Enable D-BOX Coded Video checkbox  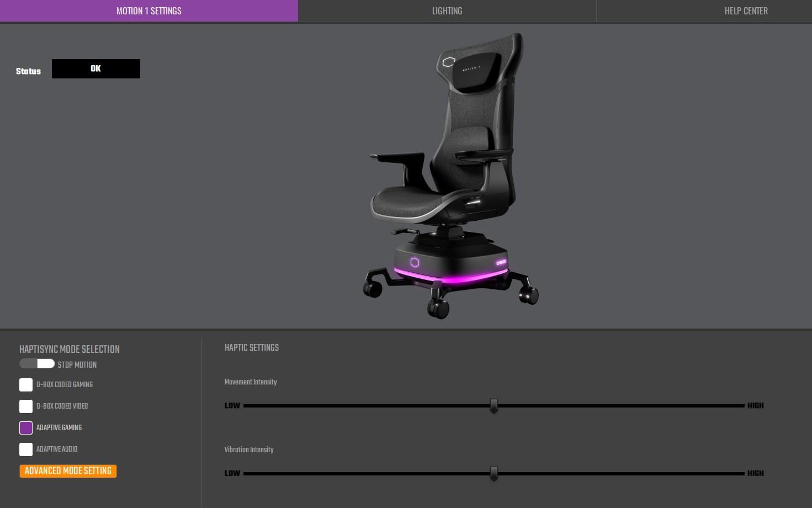point(26,406)
